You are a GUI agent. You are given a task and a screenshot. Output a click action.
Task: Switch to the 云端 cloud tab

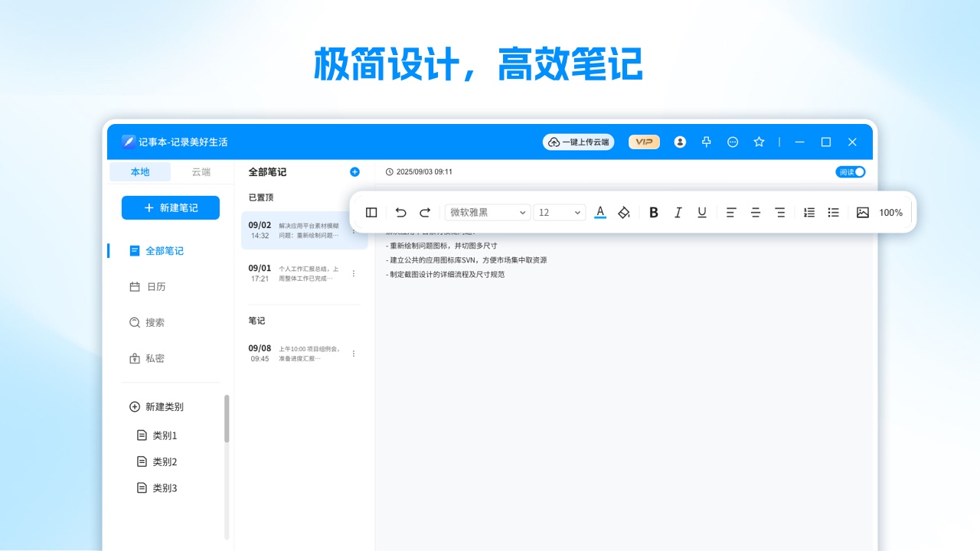pos(201,171)
